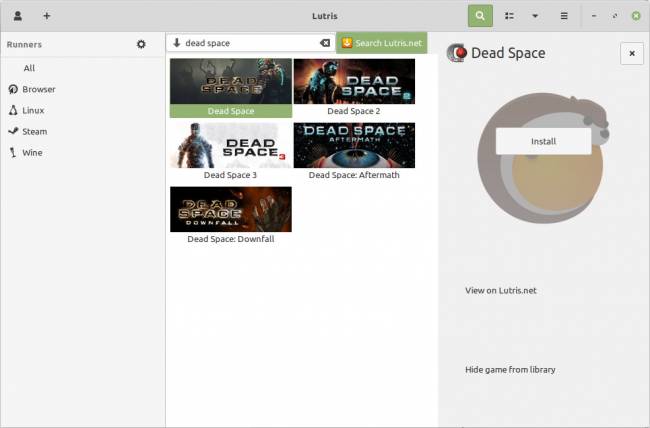Clear the search text with backspace icon

tap(325, 43)
